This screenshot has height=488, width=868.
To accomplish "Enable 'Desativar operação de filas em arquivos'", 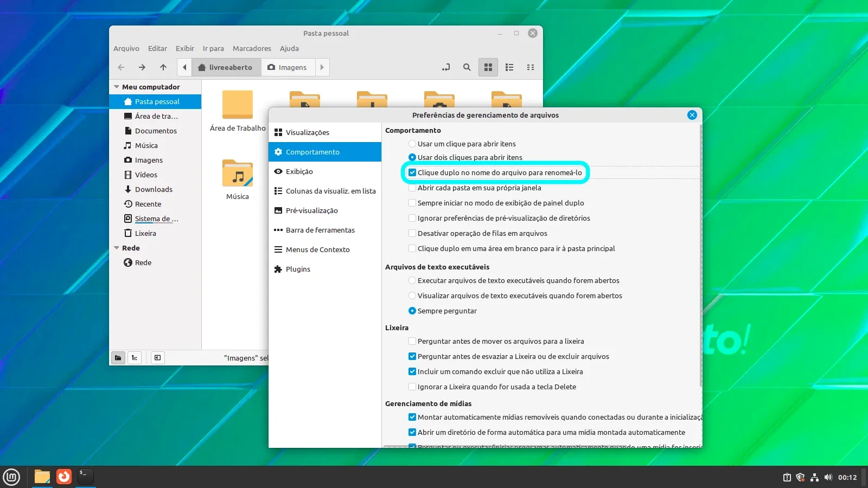I will 477,234.
